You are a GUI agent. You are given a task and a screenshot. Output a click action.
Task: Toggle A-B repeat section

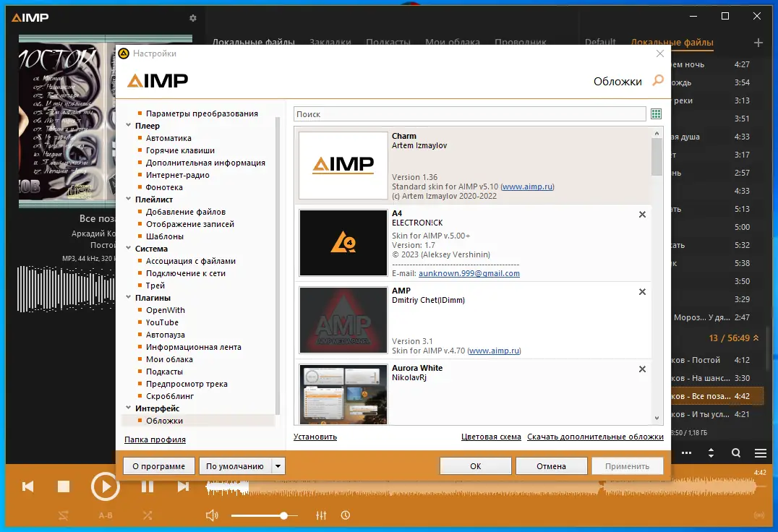click(105, 515)
